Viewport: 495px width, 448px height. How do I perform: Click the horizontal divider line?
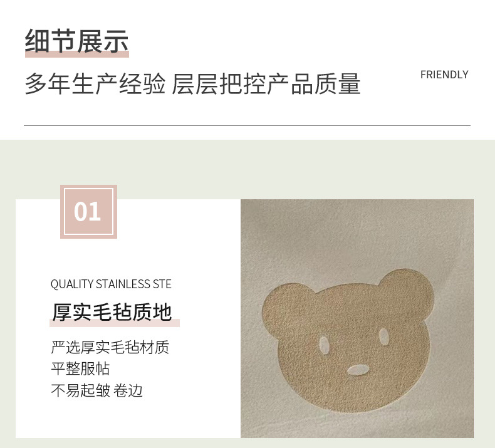(x=247, y=125)
